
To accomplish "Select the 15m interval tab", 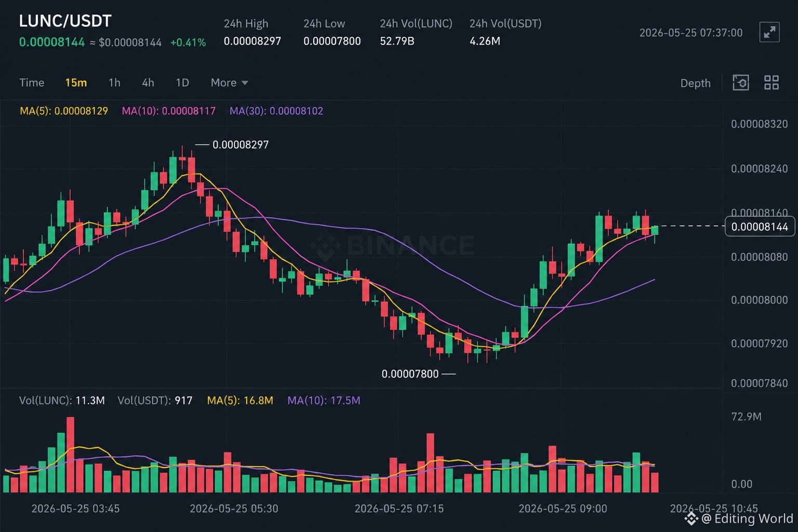I will 76,83.
